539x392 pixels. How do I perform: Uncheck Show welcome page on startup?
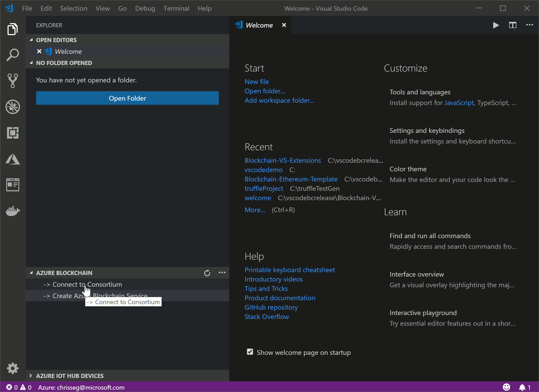click(250, 352)
